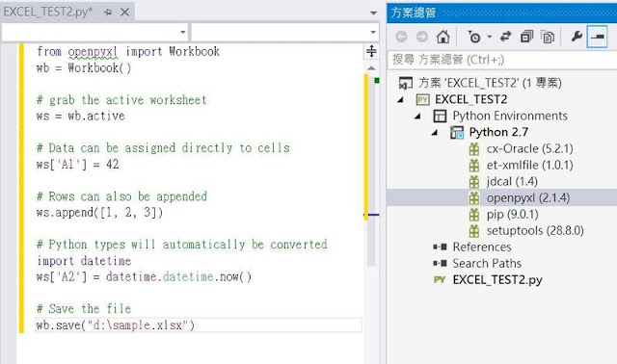Viewport: 617px width, 364px height.
Task: Sync with active document icon
Action: click(505, 37)
